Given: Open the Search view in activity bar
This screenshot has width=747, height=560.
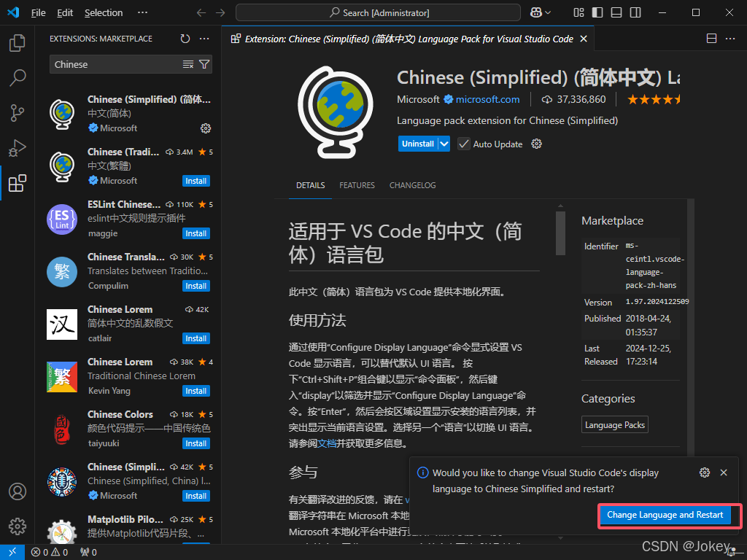Looking at the screenshot, I should (18, 77).
